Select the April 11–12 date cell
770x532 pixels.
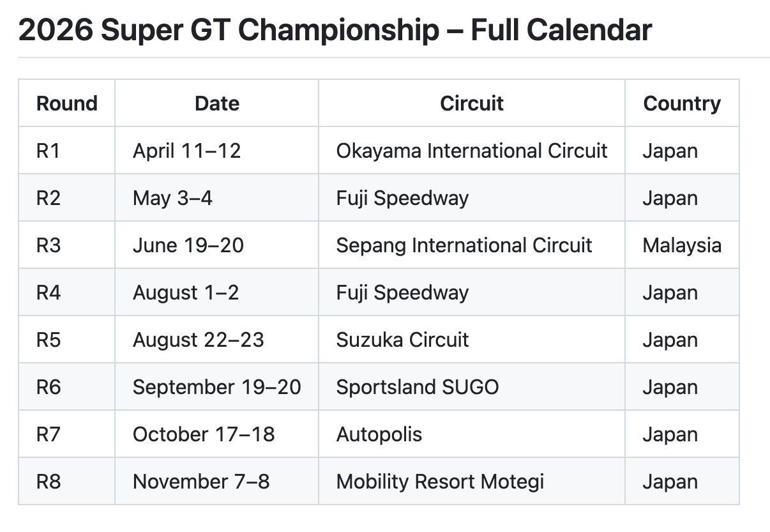pyautogui.click(x=186, y=151)
